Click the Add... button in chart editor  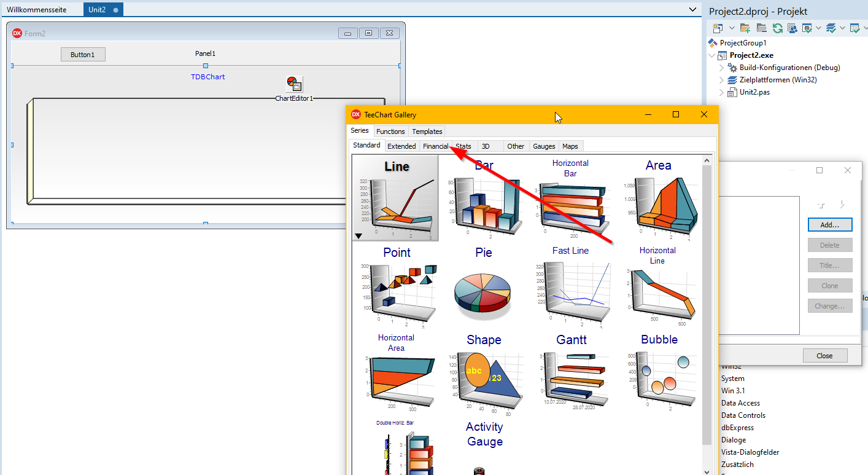830,225
